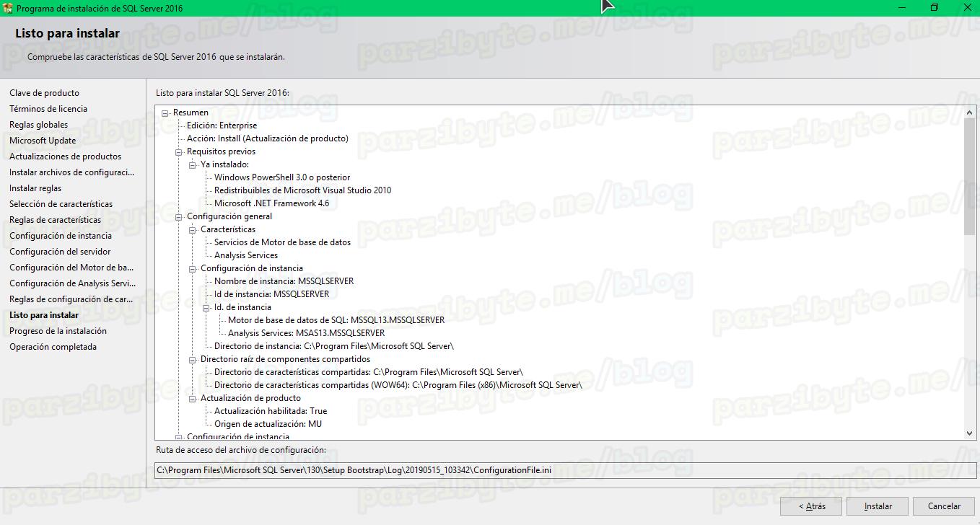Click the configuration file path field
Image resolution: width=980 pixels, height=525 pixels.
(565, 470)
